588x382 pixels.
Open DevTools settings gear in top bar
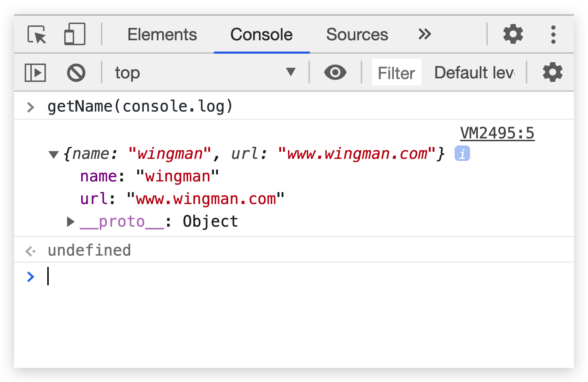(x=513, y=34)
